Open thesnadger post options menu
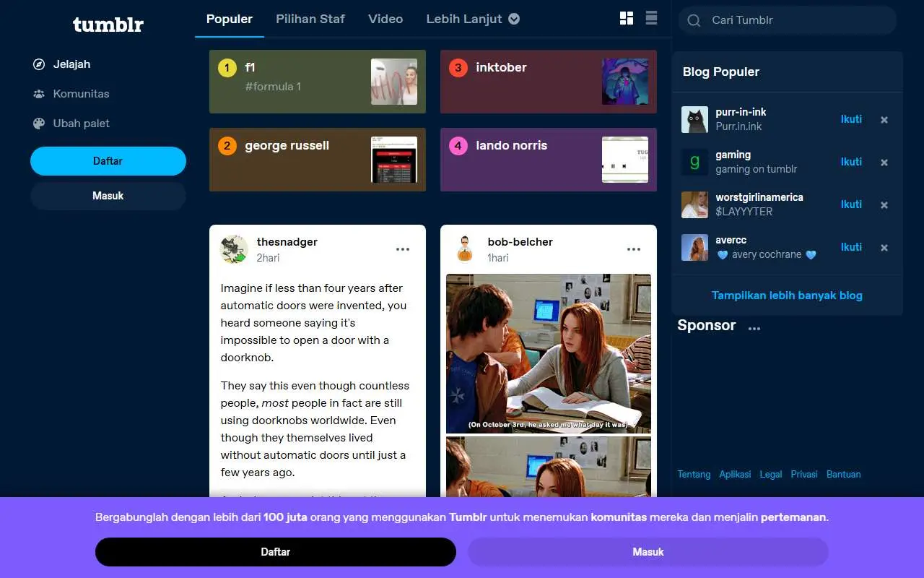This screenshot has width=924, height=578. (x=403, y=249)
